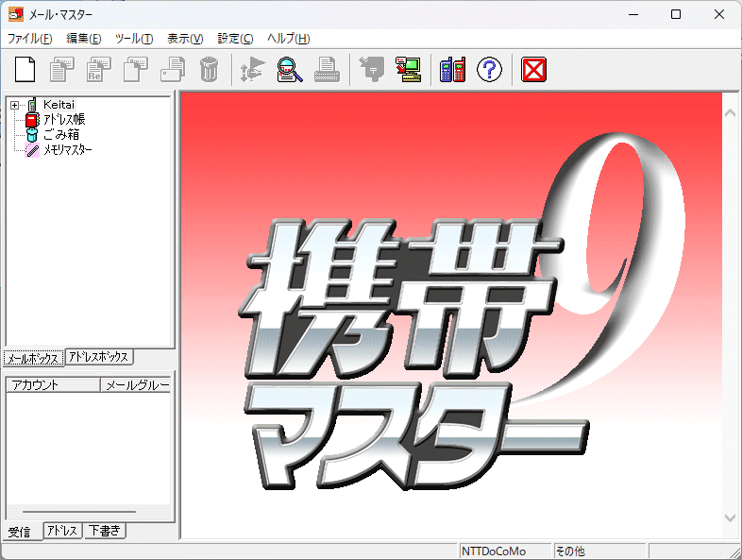Click the Keitai phone tree icon
The width and height of the screenshot is (742, 560).
[x=32, y=105]
